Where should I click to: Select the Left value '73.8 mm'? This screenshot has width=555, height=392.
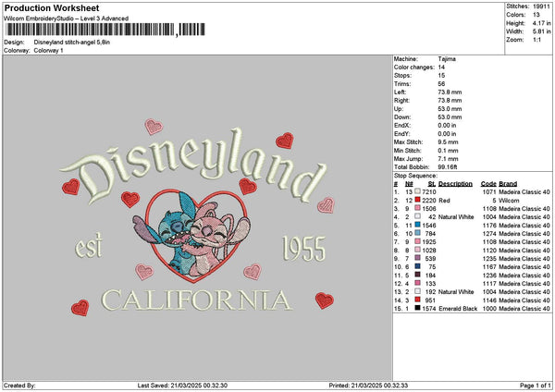[450, 92]
